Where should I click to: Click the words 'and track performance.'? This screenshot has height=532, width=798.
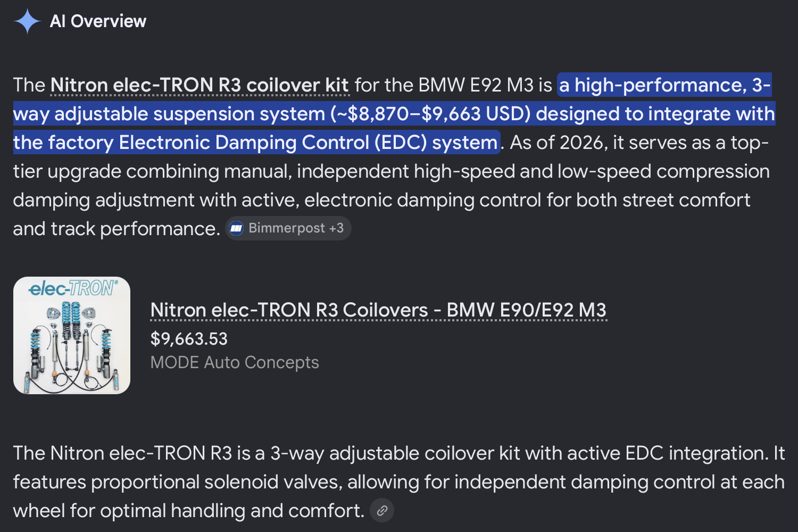[117, 229]
